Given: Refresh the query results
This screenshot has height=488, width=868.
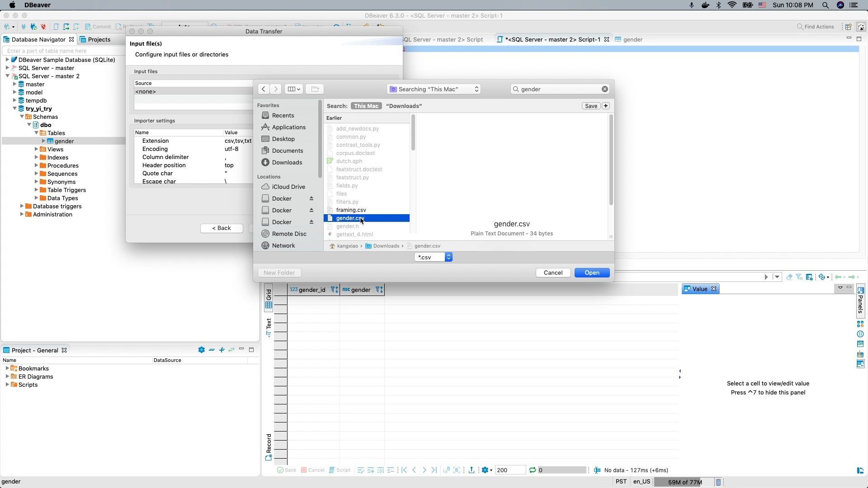Looking at the screenshot, I should (x=532, y=470).
